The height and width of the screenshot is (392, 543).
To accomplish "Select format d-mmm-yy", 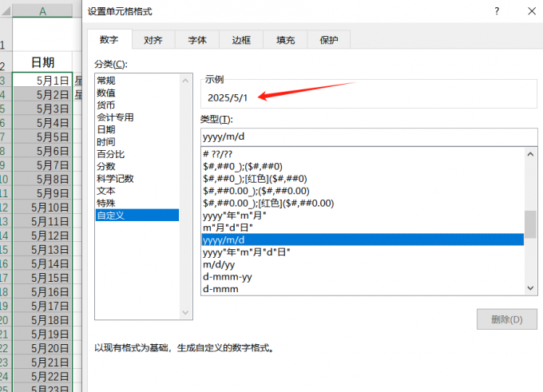I will click(x=363, y=276).
